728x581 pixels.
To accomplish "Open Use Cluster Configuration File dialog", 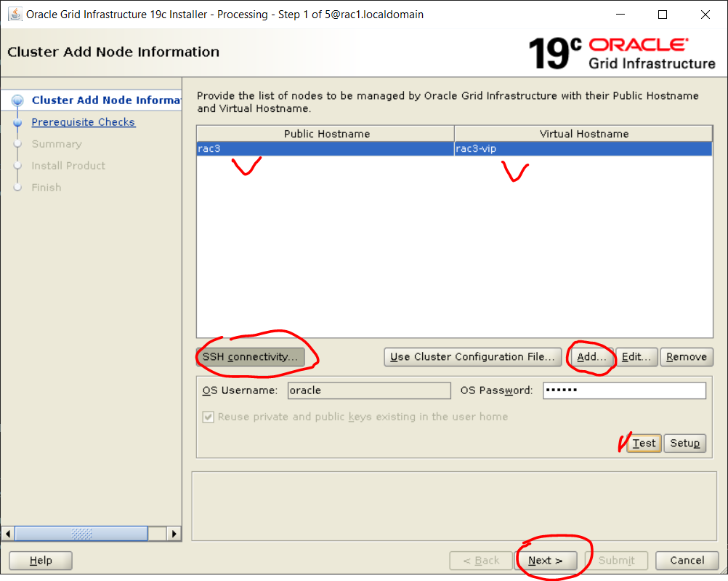I will (x=473, y=357).
